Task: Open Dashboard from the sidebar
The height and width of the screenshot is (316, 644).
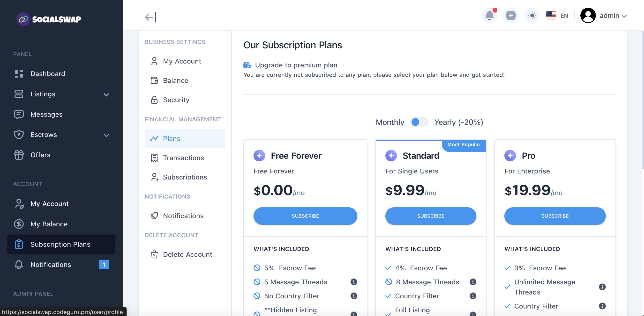Action: (x=47, y=74)
